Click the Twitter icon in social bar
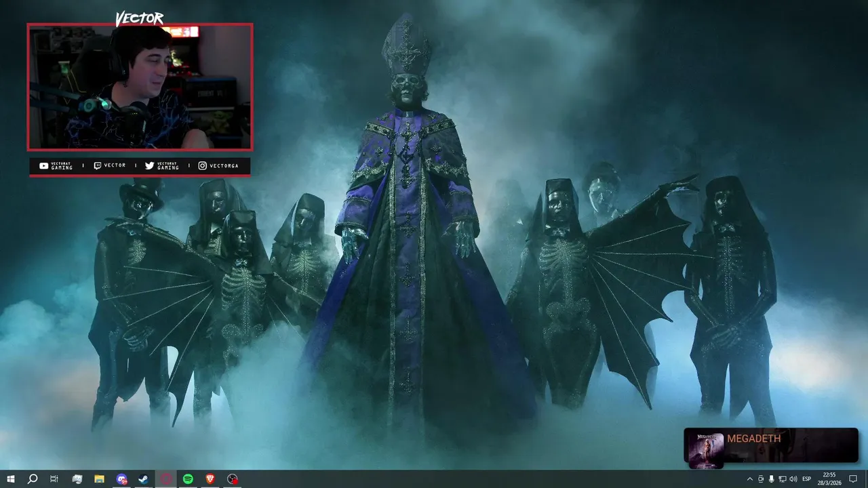 pos(149,165)
